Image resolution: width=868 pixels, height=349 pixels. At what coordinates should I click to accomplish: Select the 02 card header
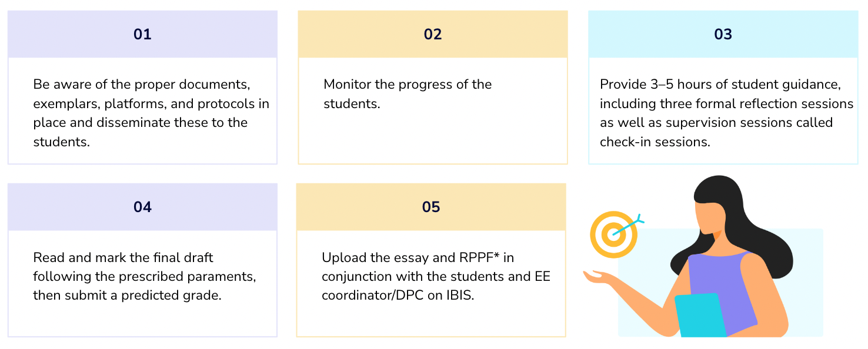coord(433,34)
